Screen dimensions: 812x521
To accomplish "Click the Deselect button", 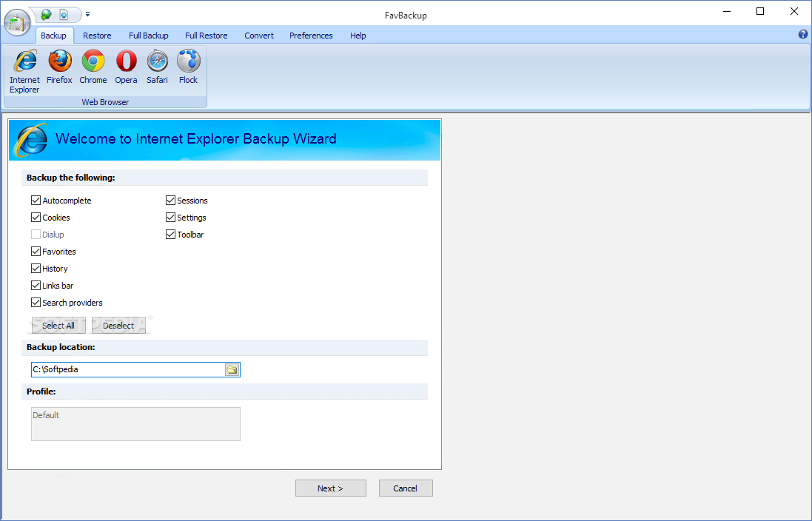I will click(118, 325).
